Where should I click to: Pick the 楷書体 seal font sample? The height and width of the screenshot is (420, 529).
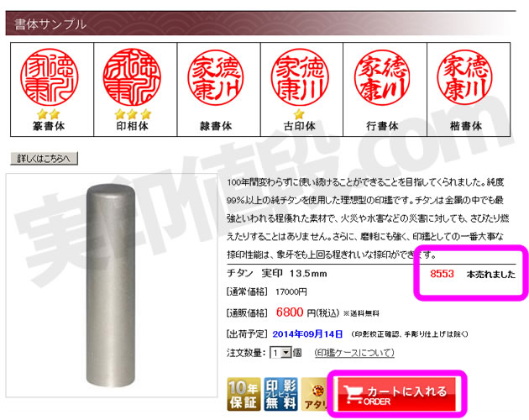469,90
